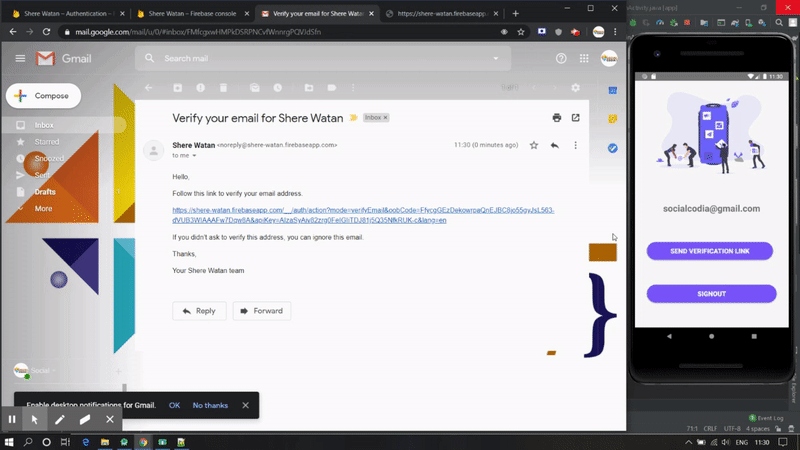Open search options dropdown arrow
Viewport: 800px width, 450px height.
point(495,59)
